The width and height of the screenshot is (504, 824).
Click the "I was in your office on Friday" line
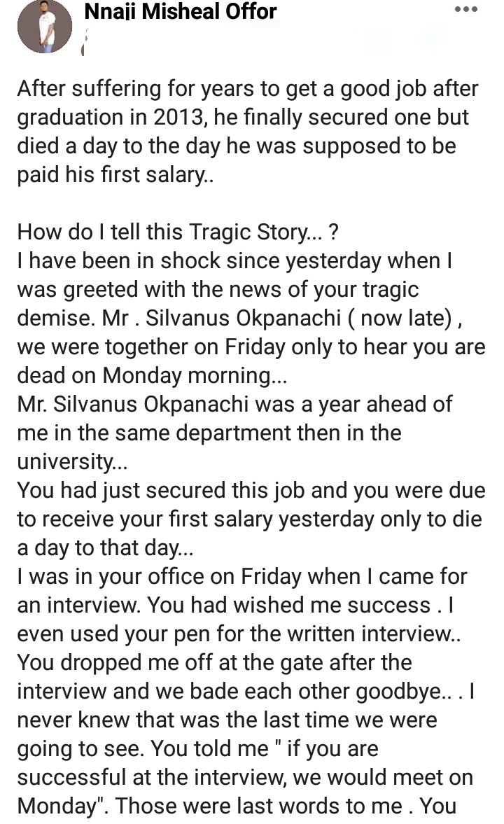coord(242,576)
